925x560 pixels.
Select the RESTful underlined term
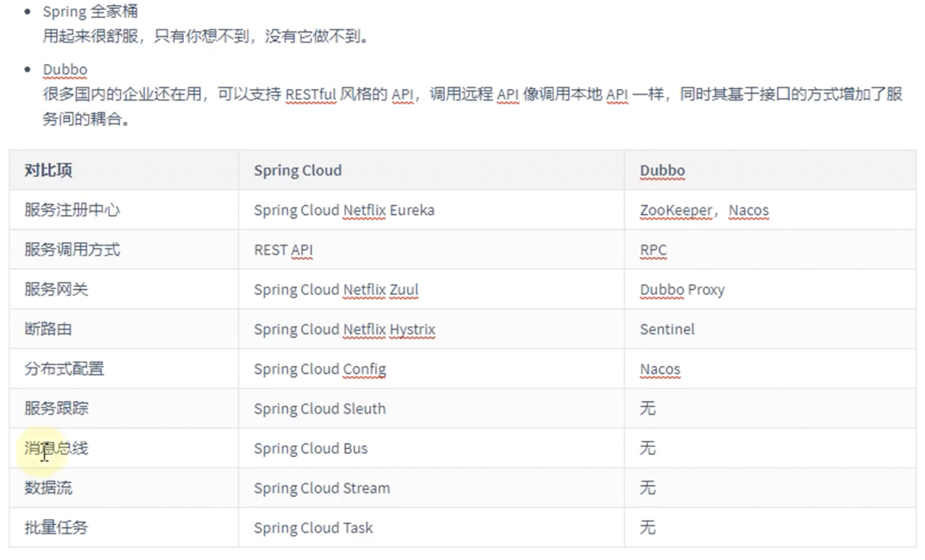point(310,95)
